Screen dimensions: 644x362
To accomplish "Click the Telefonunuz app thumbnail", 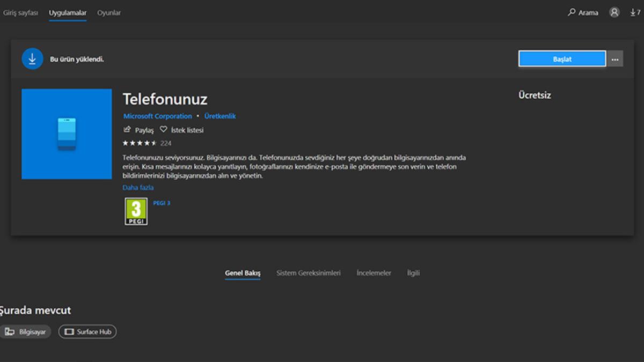I will point(66,133).
